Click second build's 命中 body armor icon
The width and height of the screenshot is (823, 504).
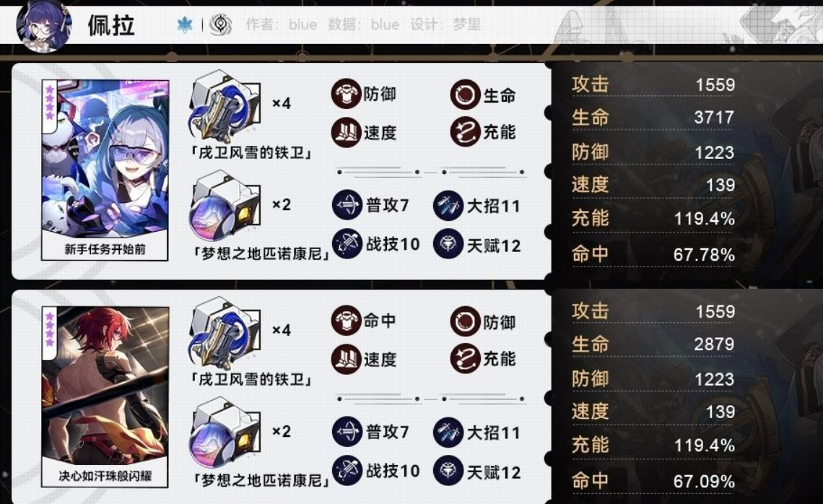point(346,321)
